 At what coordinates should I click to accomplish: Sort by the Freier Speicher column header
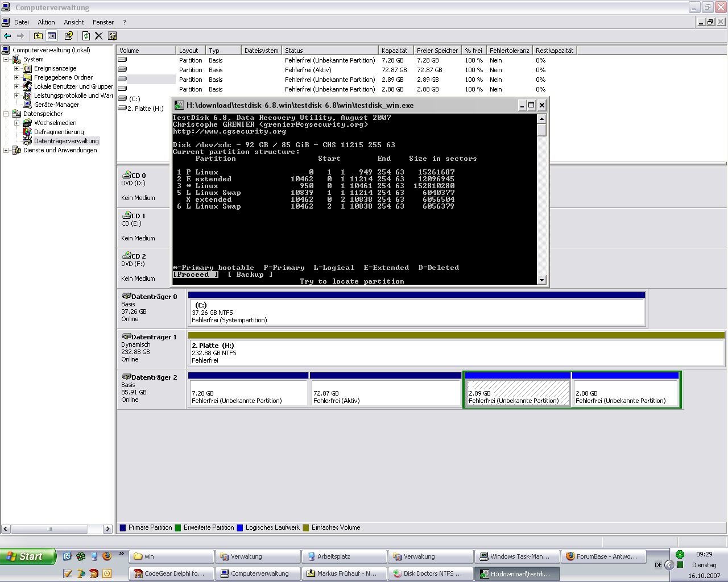(437, 50)
